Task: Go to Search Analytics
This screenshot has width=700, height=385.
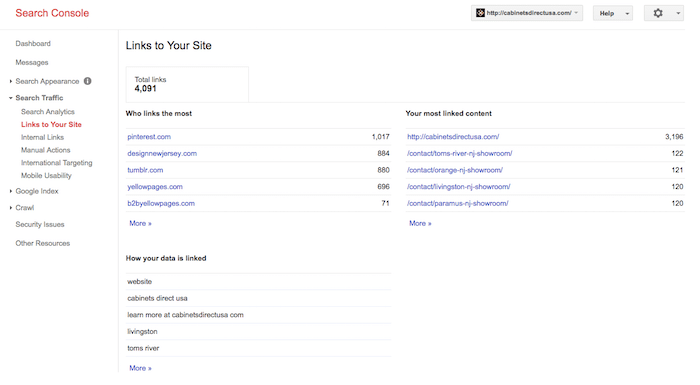Action: [48, 112]
